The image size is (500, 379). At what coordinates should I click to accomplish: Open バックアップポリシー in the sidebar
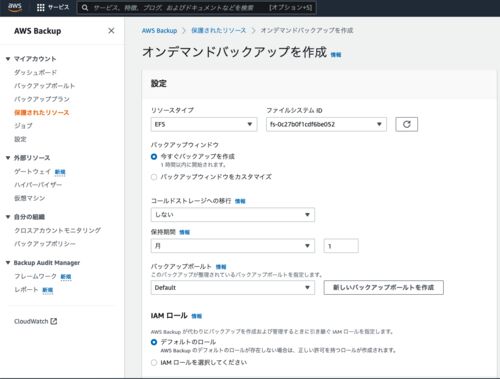pyautogui.click(x=45, y=244)
